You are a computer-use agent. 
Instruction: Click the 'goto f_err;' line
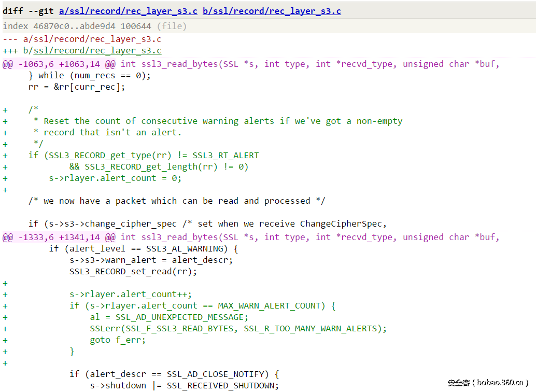tap(118, 340)
